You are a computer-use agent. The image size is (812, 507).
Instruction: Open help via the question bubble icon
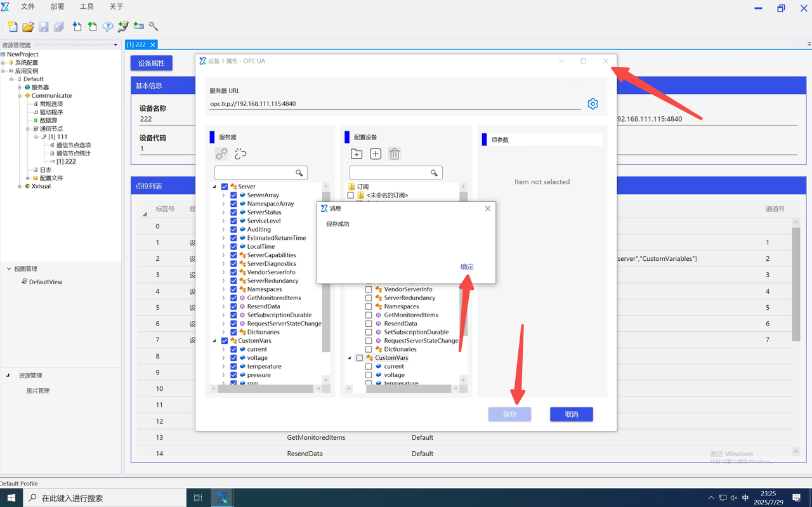(108, 27)
